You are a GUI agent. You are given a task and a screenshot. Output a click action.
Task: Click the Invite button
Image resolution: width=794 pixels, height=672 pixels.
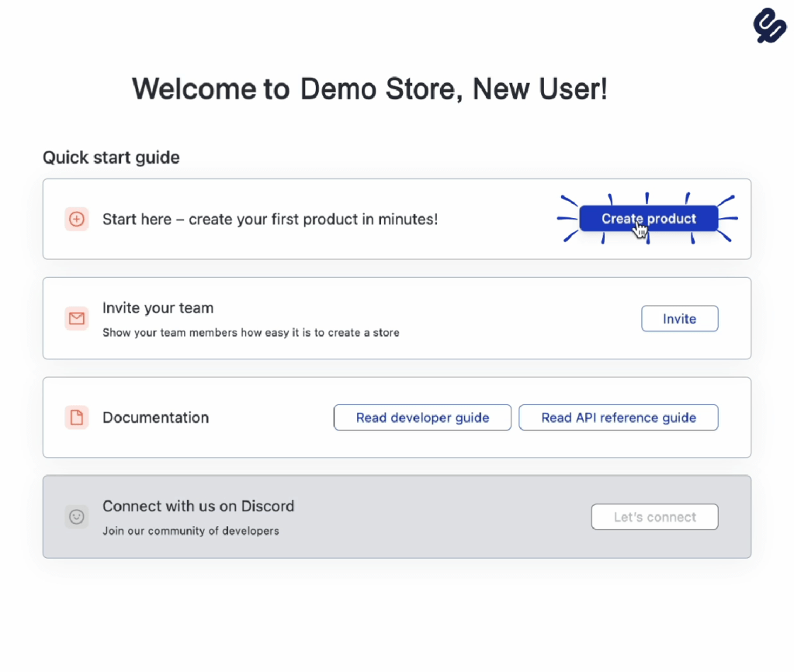click(x=679, y=319)
